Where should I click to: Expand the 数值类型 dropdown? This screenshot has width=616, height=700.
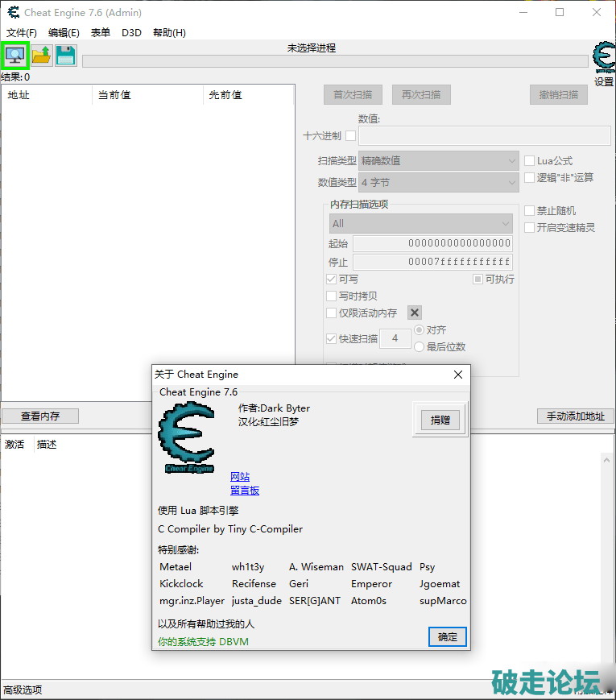pos(439,183)
